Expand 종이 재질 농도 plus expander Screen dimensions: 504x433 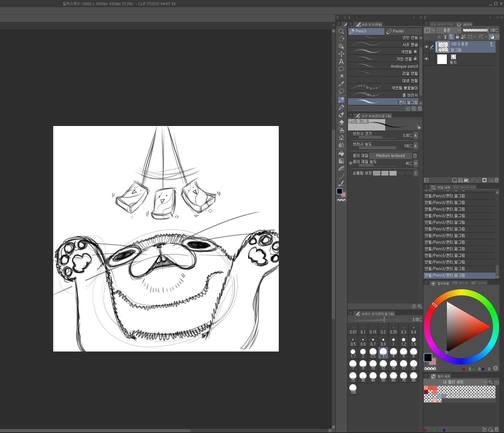351,163
